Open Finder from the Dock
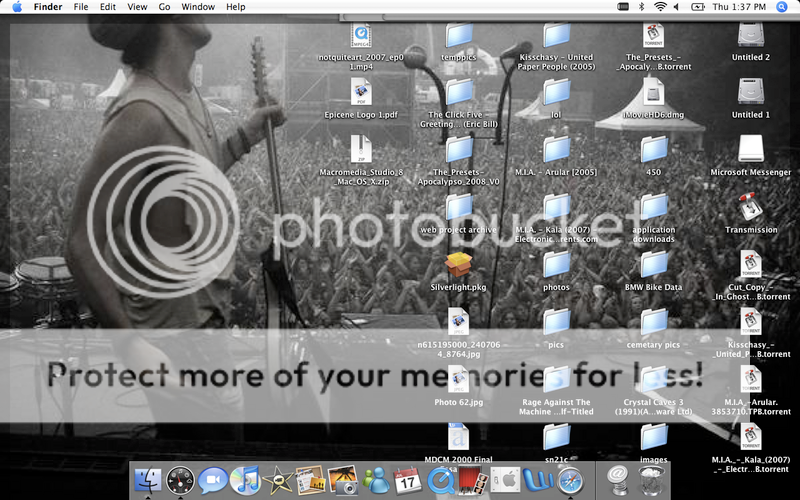The height and width of the screenshot is (500, 800). click(148, 480)
